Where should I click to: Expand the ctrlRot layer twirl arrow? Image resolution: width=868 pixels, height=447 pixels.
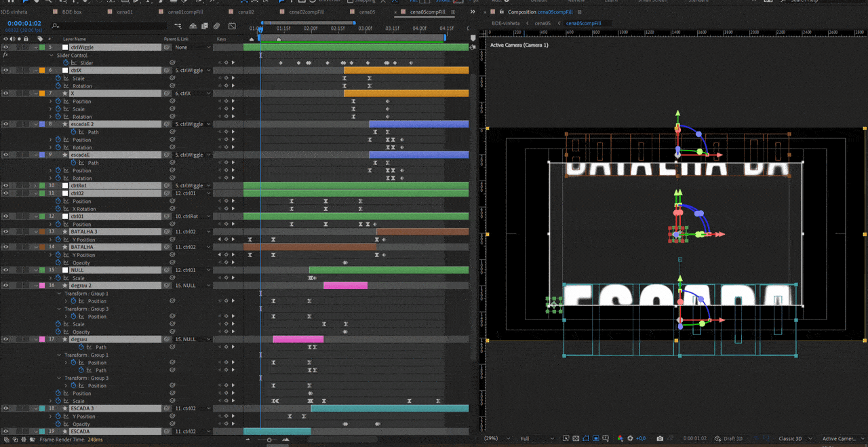coord(35,185)
